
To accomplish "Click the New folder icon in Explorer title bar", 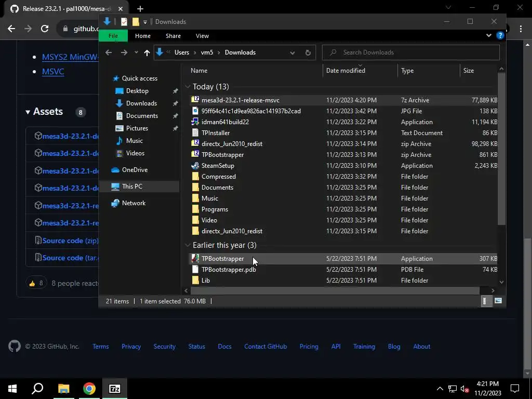I will click(136, 22).
